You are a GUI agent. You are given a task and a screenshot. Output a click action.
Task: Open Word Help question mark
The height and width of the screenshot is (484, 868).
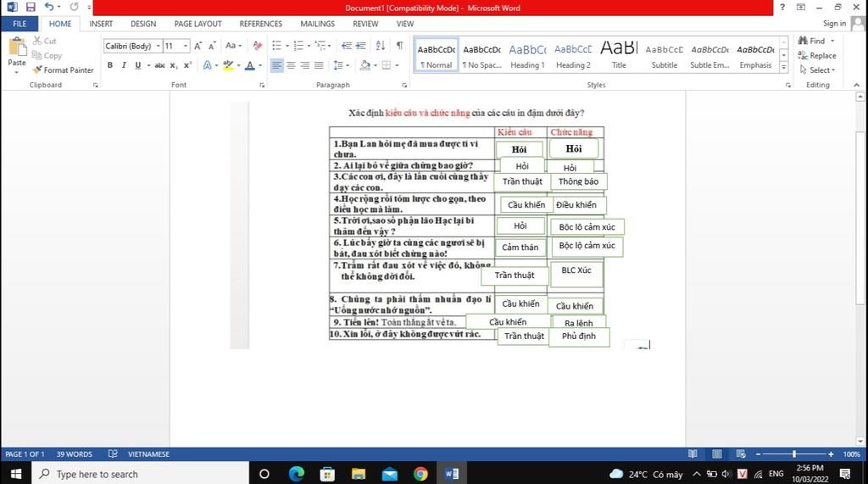click(x=782, y=7)
